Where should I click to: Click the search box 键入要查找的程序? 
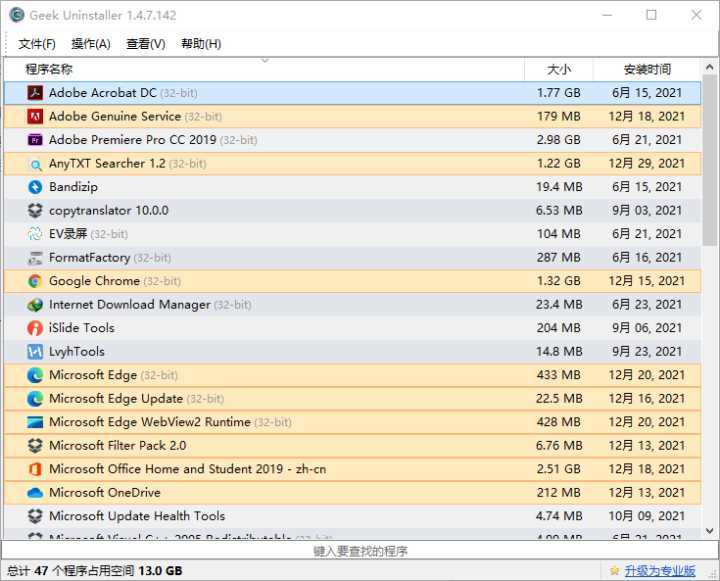tap(360, 551)
